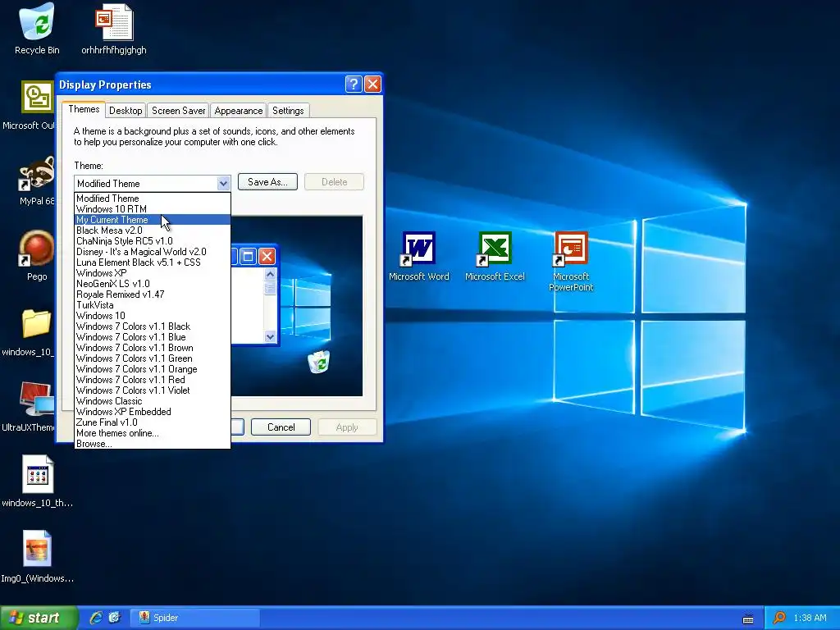Select the Windows XP theme
Viewport: 840px width, 630px height.
coord(152,273)
